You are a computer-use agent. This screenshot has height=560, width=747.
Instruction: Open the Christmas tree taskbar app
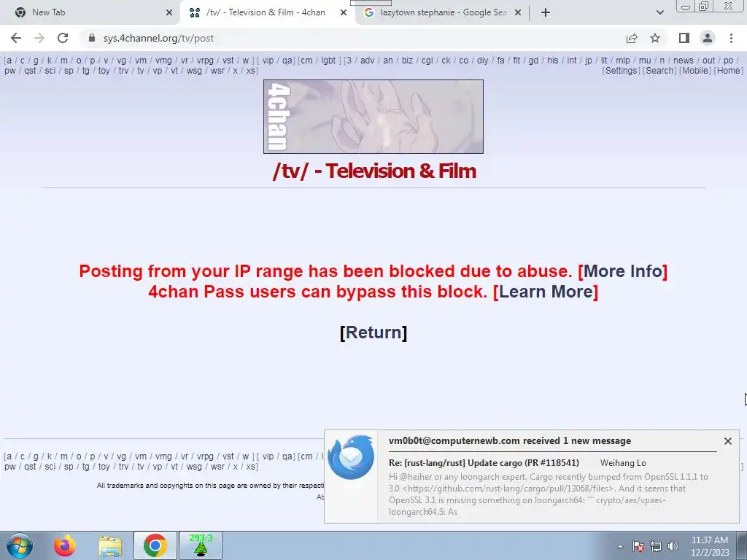click(201, 545)
